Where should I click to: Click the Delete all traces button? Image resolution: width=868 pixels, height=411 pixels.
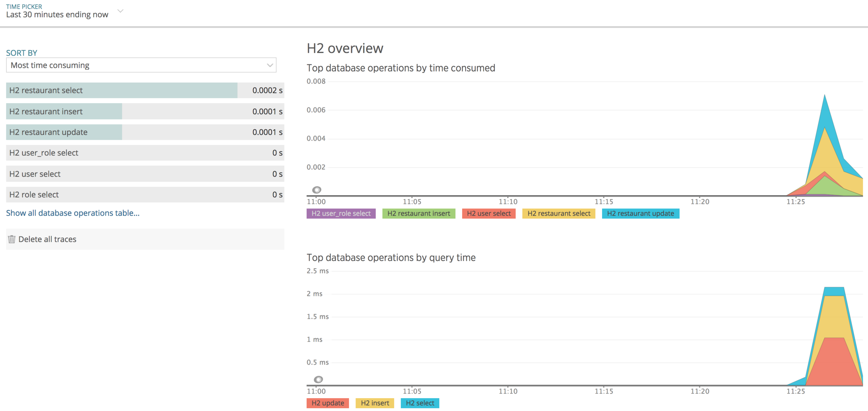click(47, 239)
